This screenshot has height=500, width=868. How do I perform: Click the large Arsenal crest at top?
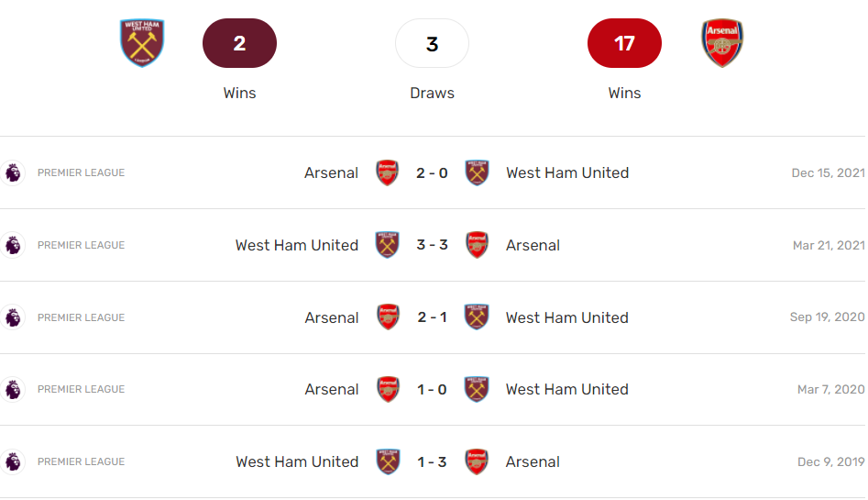pyautogui.click(x=722, y=43)
